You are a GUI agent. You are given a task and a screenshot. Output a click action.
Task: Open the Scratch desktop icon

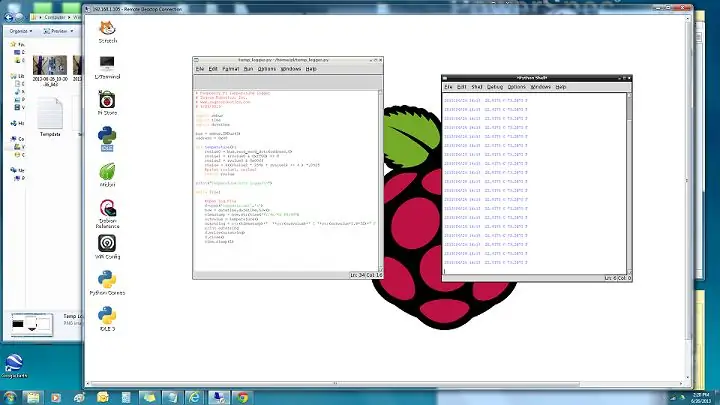click(107, 32)
